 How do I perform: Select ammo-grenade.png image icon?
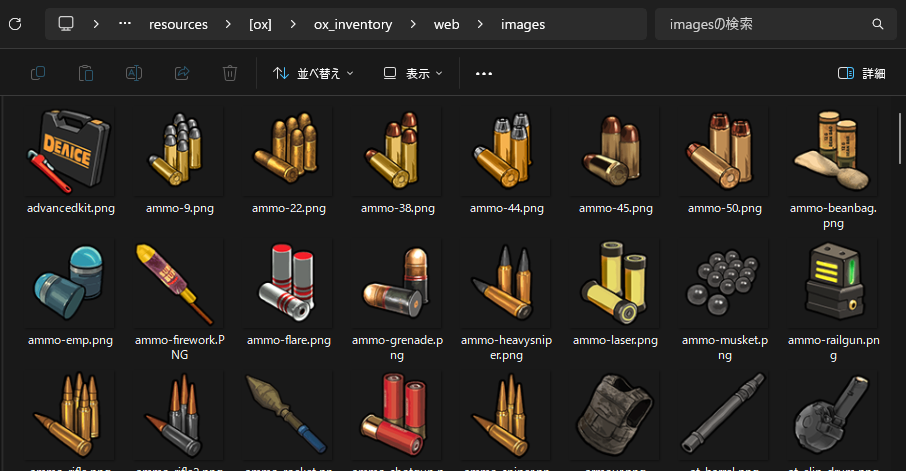tap(398, 283)
